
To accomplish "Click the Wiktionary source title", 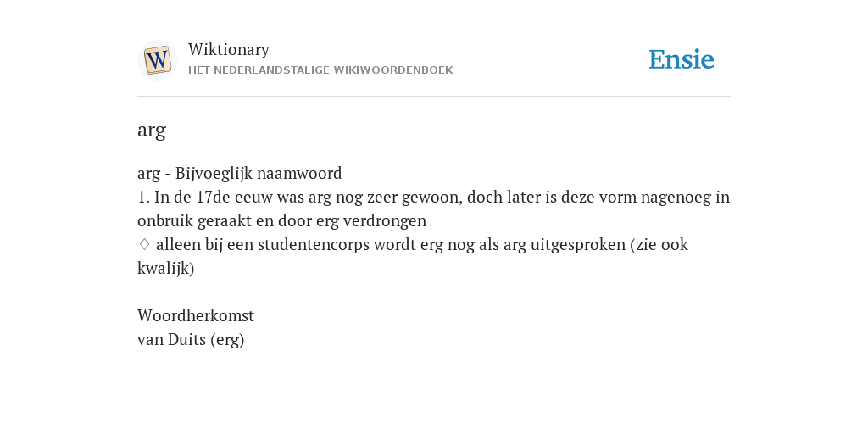I will click(x=229, y=49).
